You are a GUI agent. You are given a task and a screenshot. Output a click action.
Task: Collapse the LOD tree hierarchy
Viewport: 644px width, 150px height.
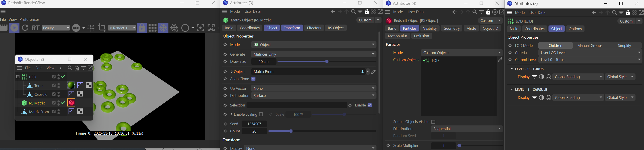18,77
